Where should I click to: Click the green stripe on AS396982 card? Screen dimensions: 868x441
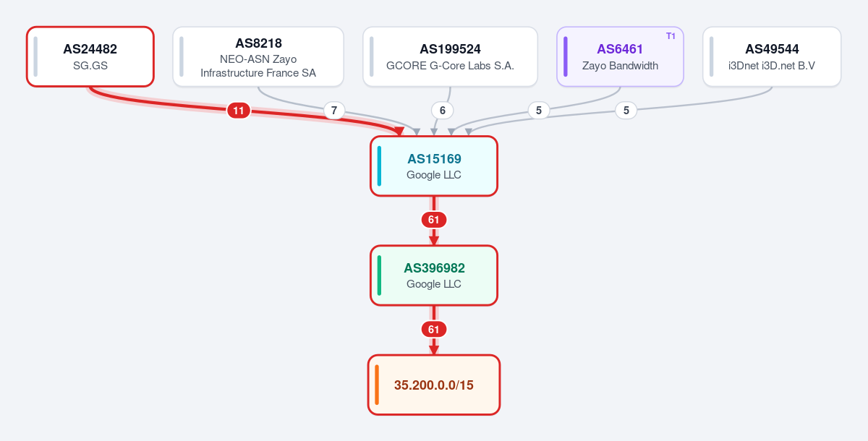click(x=379, y=275)
